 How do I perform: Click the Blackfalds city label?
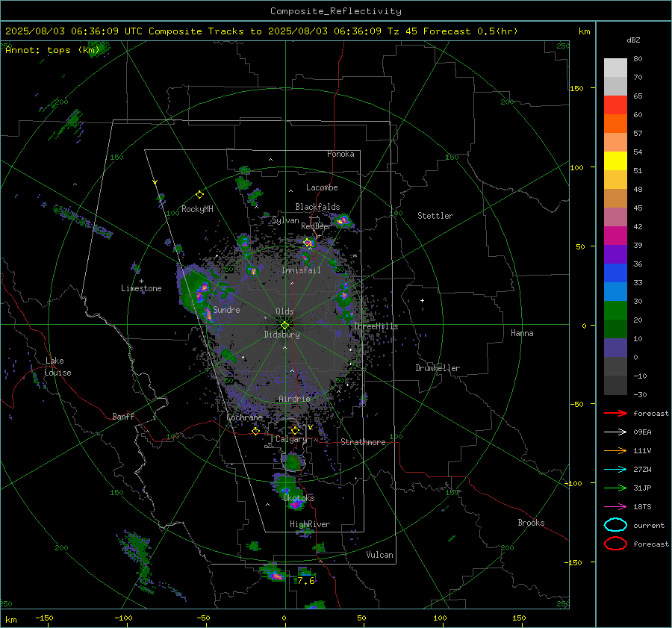pyautogui.click(x=317, y=207)
